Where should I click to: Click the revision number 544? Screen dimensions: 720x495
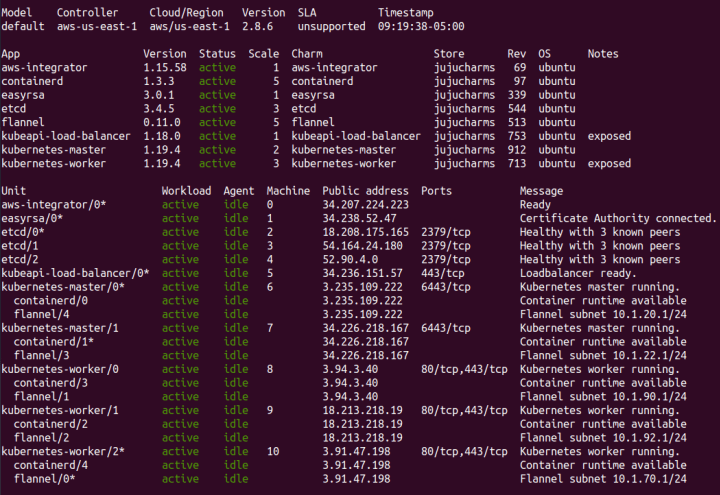pyautogui.click(x=517, y=109)
